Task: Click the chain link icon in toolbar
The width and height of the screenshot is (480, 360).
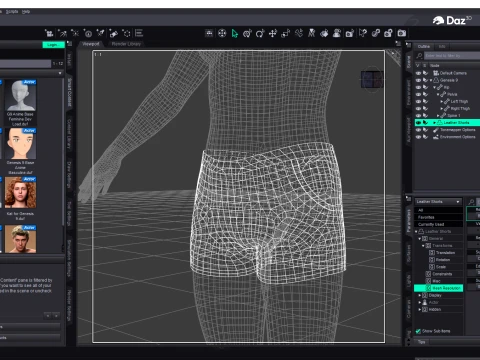Action: pyautogui.click(x=376, y=33)
